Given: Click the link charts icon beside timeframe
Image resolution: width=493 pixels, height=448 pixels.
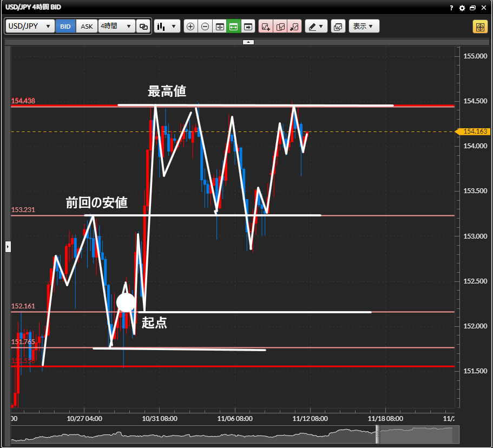Looking at the screenshot, I should pyautogui.click(x=143, y=26).
